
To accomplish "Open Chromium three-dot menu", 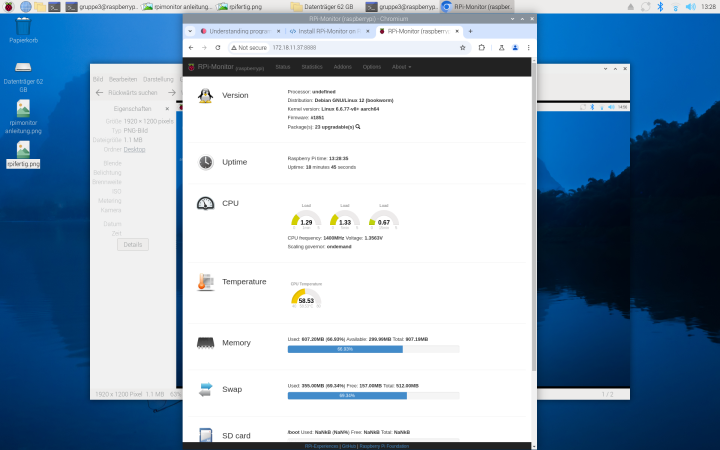I will point(527,47).
